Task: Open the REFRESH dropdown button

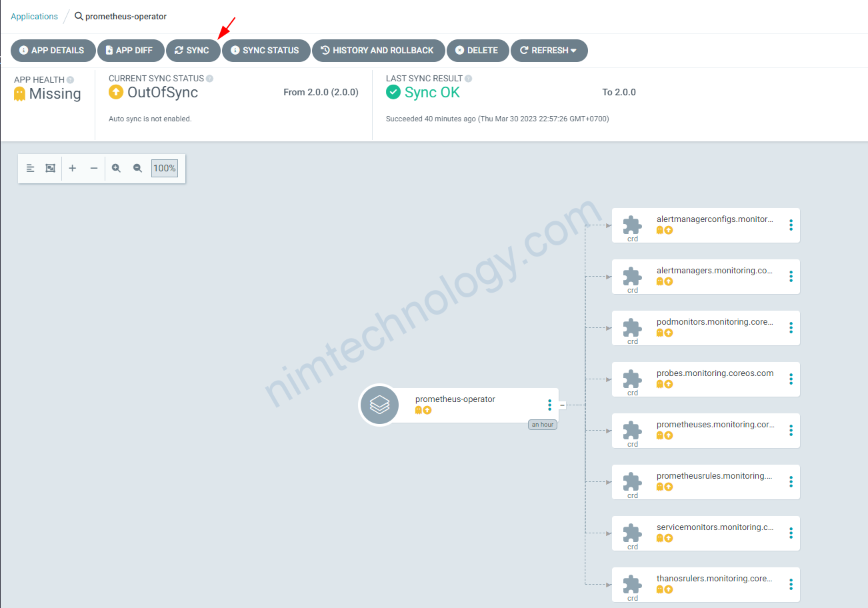Action: point(549,51)
